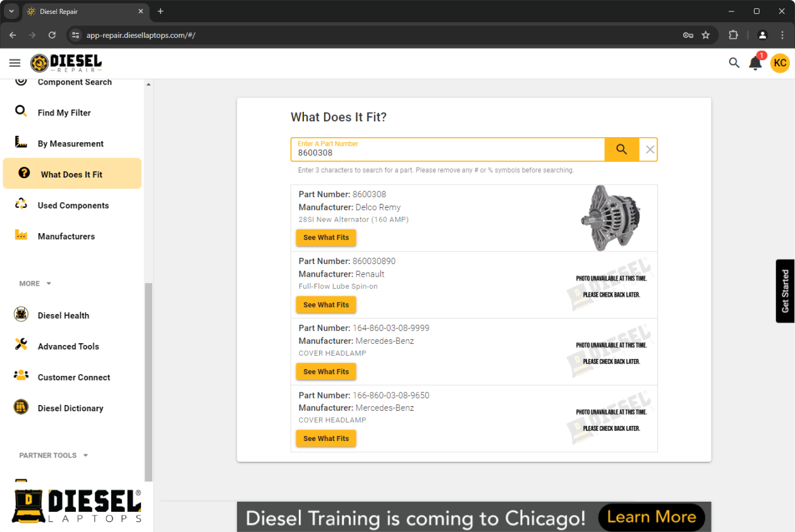Open the hamburger navigation menu
Image resolution: width=795 pixels, height=532 pixels.
coord(15,63)
